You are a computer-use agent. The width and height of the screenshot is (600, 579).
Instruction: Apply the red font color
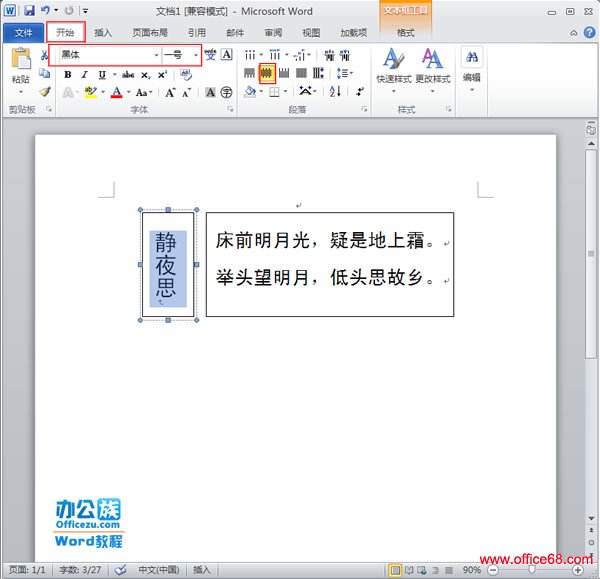point(117,92)
